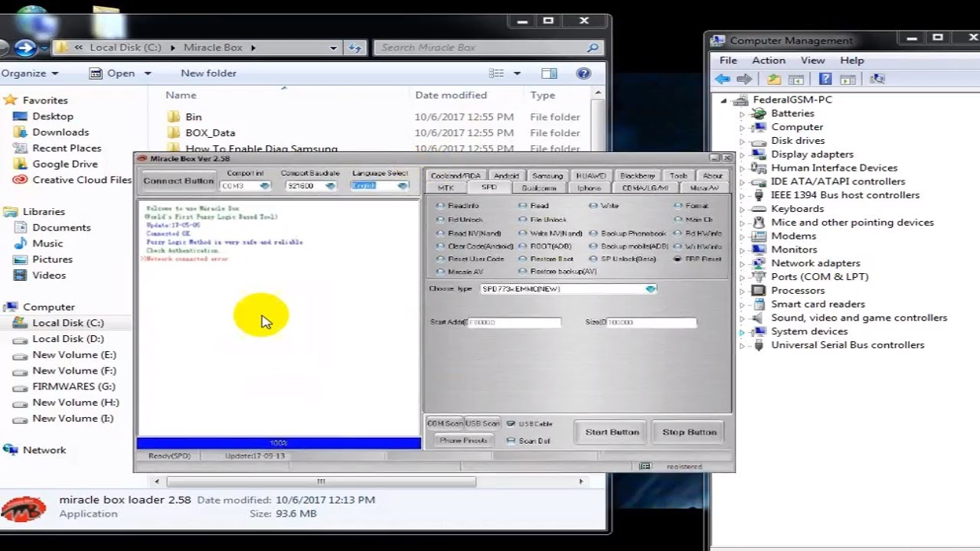The width and height of the screenshot is (980, 551).
Task: Click the Stop Button
Action: 689,432
